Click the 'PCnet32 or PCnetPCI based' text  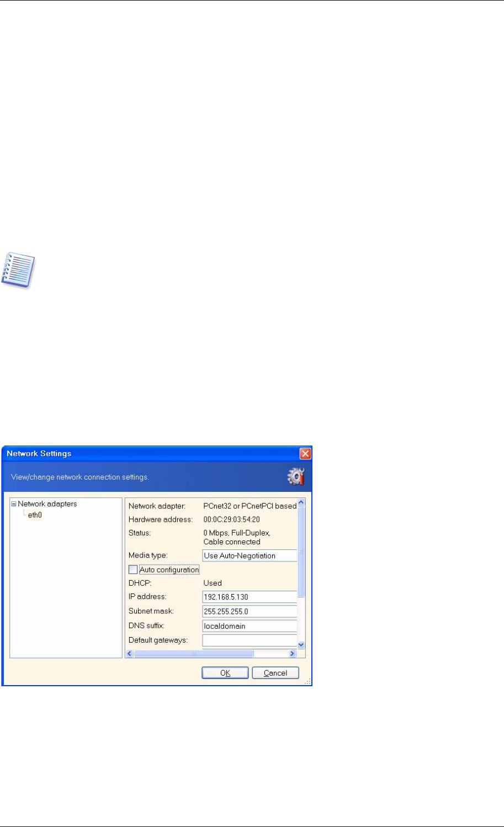point(250,506)
